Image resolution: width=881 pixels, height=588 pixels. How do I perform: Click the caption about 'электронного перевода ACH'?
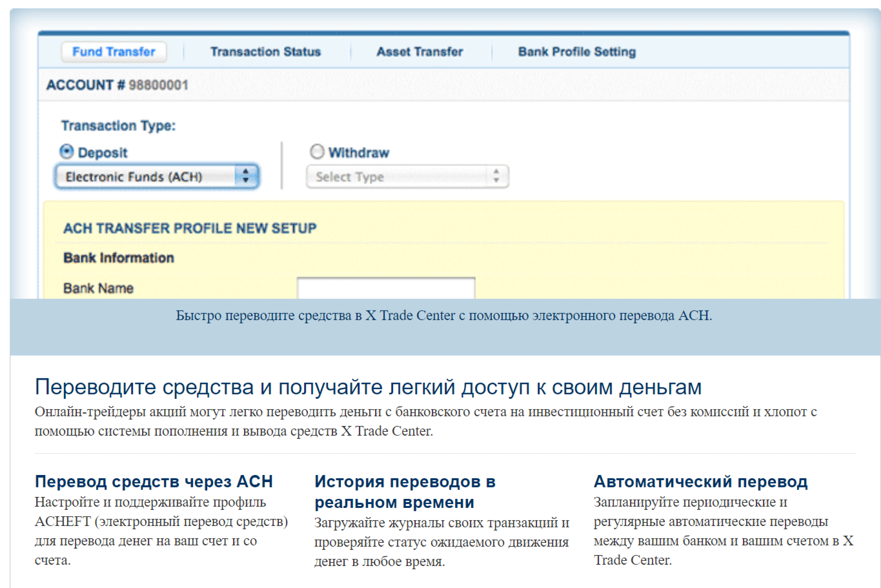pos(444,316)
